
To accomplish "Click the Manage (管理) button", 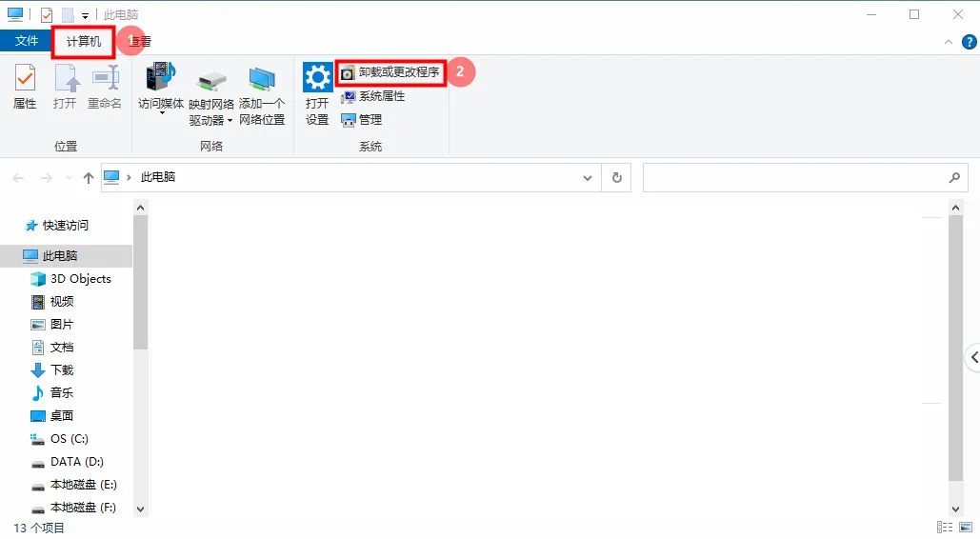I will (361, 120).
